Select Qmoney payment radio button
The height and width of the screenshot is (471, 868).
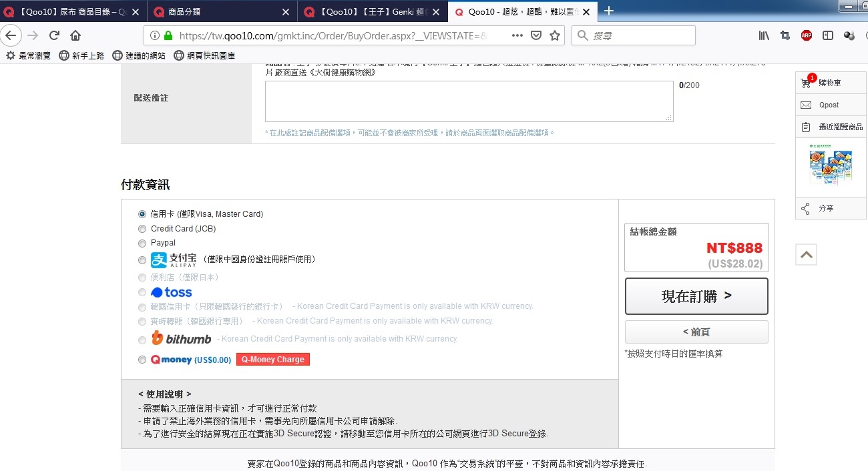(x=142, y=360)
